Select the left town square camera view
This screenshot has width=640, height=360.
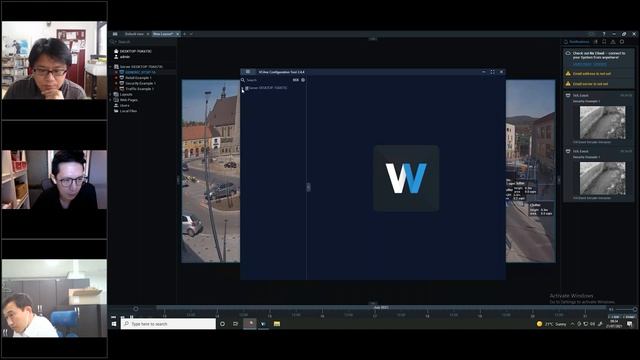tap(211, 171)
